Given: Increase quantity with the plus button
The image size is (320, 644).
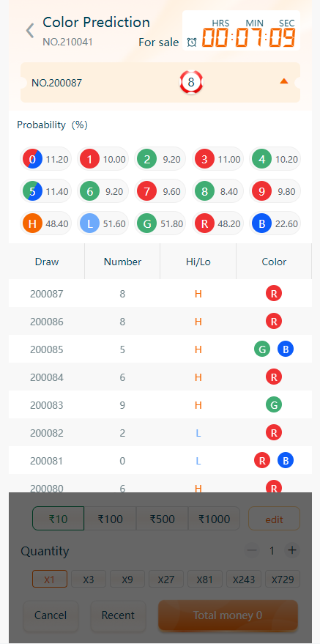Looking at the screenshot, I should point(292,550).
